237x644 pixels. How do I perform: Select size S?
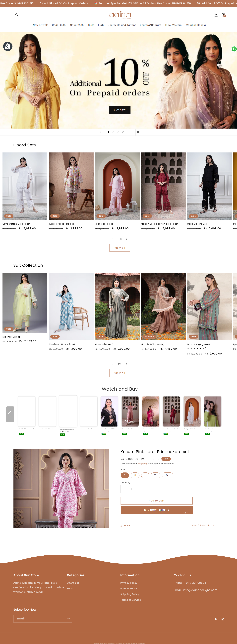pos(125,475)
